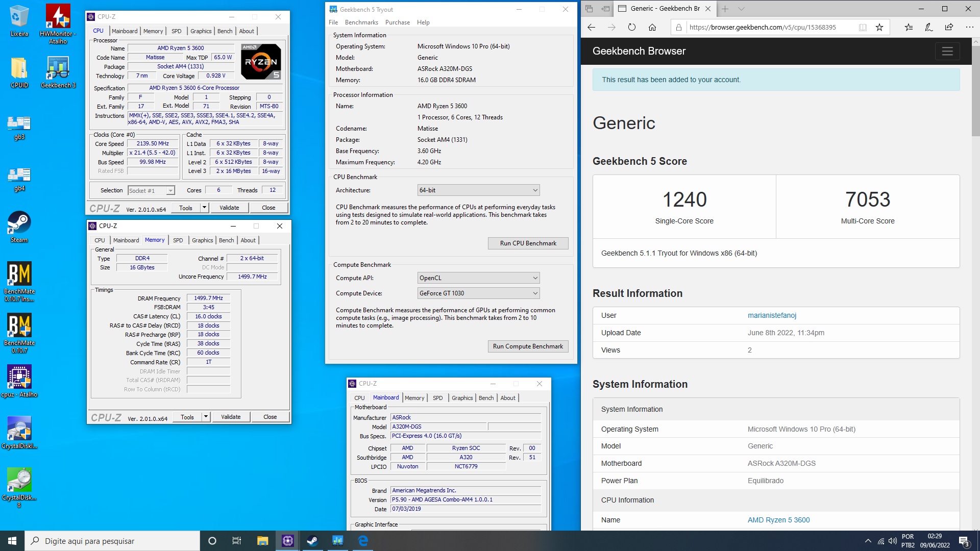Open the marianistefanoj user link
The height and width of the screenshot is (551, 980).
click(772, 315)
